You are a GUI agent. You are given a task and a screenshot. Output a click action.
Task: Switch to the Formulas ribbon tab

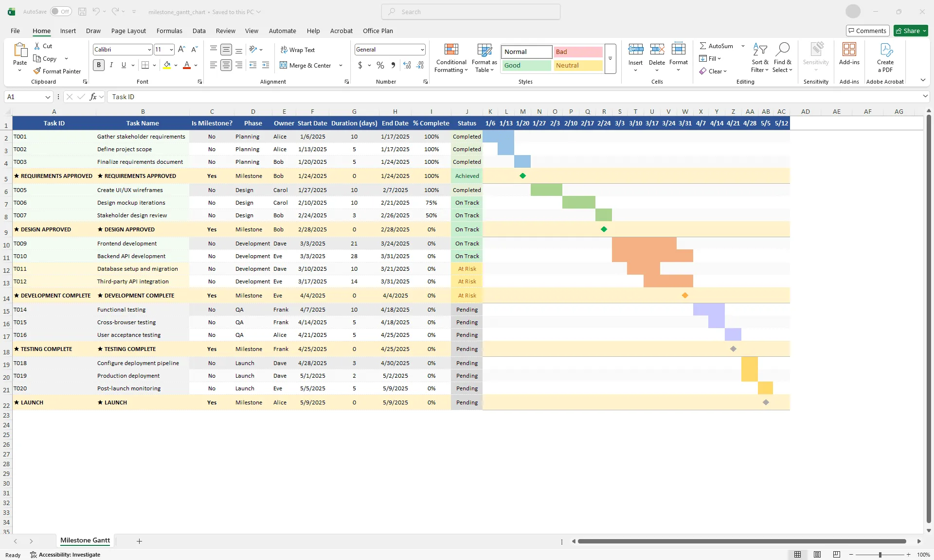169,31
